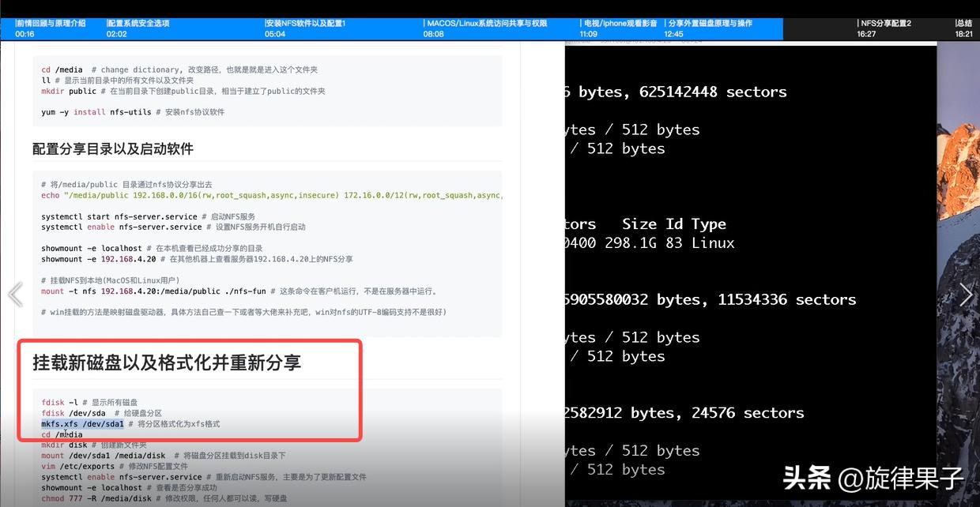The image size is (980, 507).
Task: Click the chmod 777 -R /media/disk line
Action: (95, 498)
